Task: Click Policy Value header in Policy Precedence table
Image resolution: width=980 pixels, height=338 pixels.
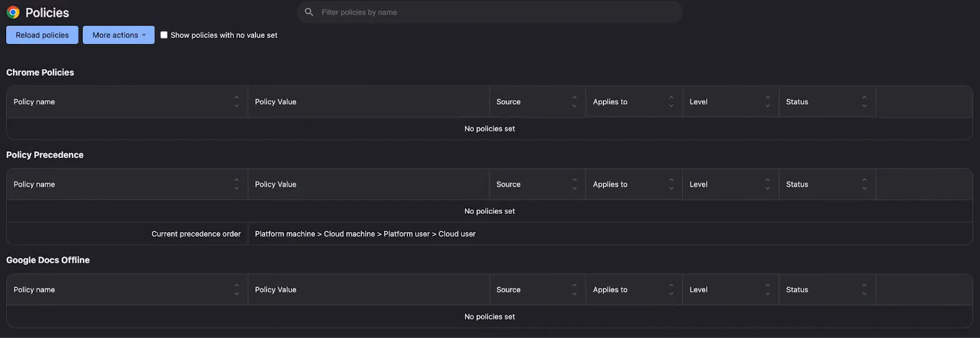Action: [368, 184]
